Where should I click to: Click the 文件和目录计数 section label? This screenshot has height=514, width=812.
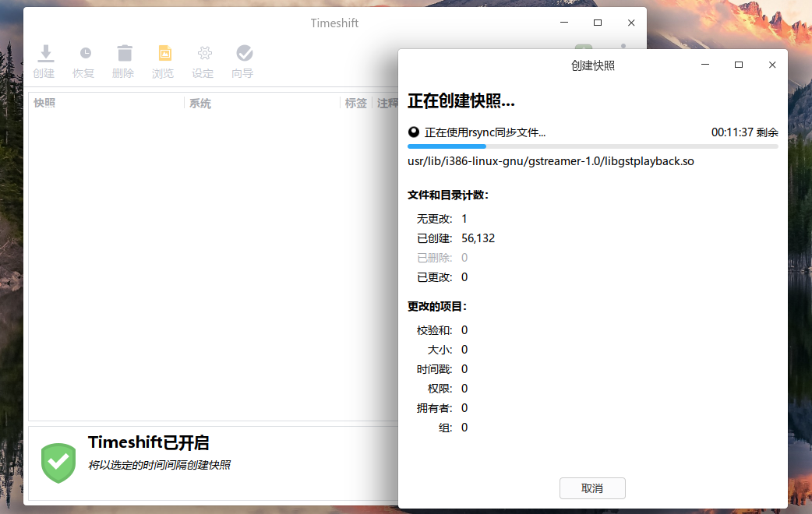(x=448, y=195)
